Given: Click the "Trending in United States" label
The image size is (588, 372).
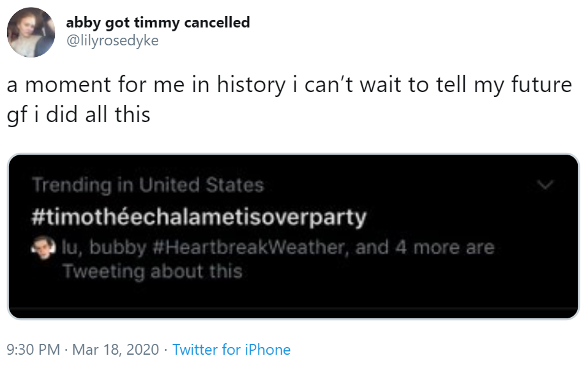Looking at the screenshot, I should click(147, 185).
